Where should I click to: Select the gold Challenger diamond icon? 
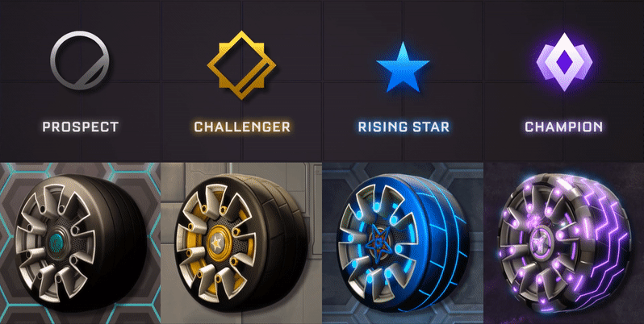241,64
